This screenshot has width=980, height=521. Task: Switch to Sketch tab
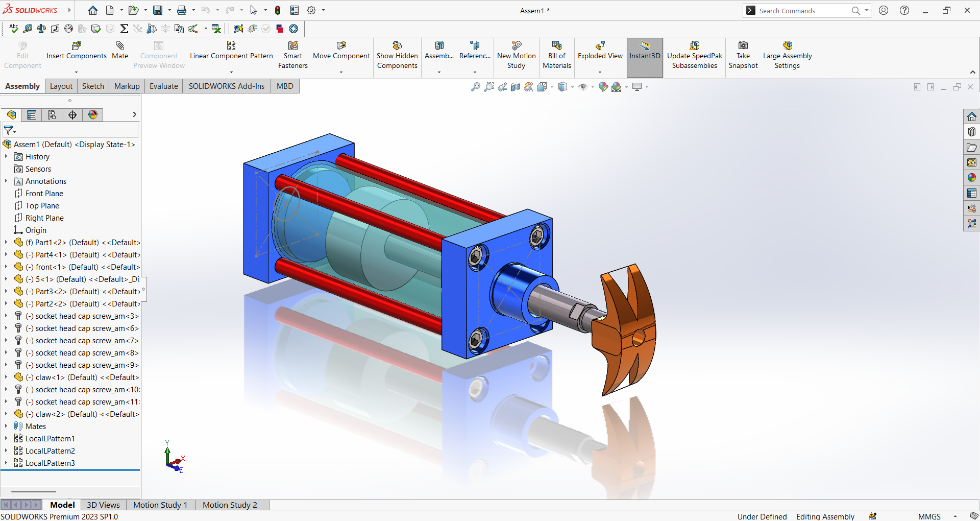(x=93, y=86)
